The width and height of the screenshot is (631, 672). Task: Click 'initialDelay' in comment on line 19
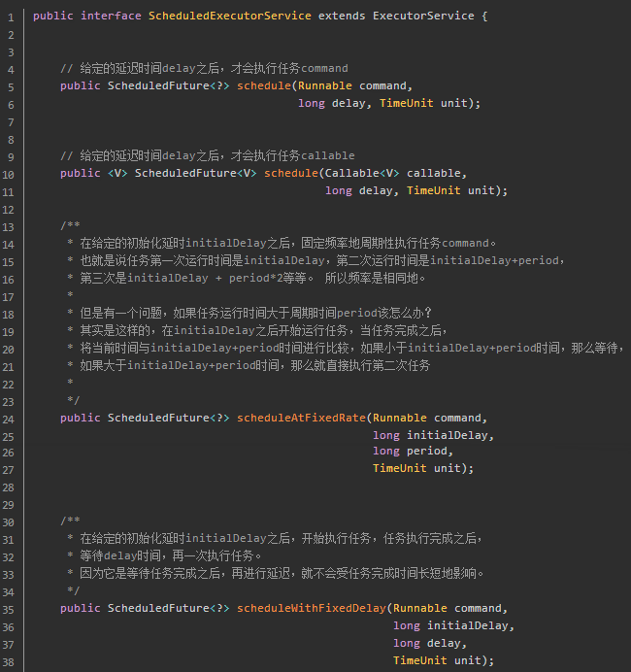[215, 330]
